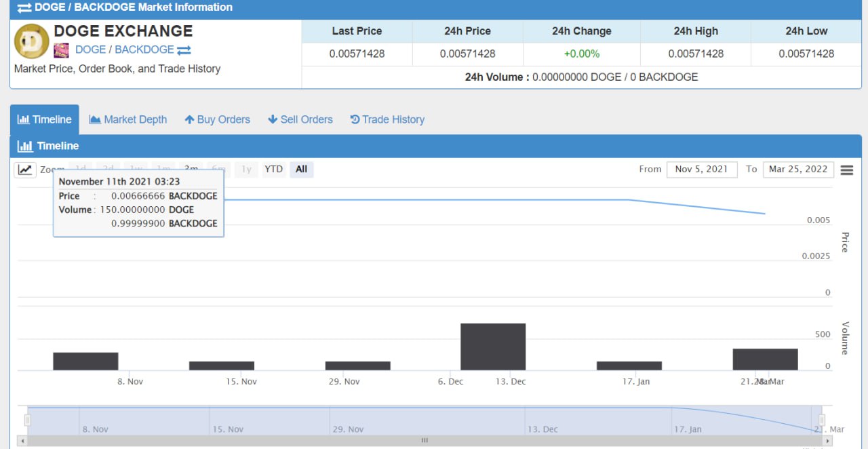Viewport: 868px width, 449px height.
Task: Click the +0.00% change value
Action: click(582, 54)
